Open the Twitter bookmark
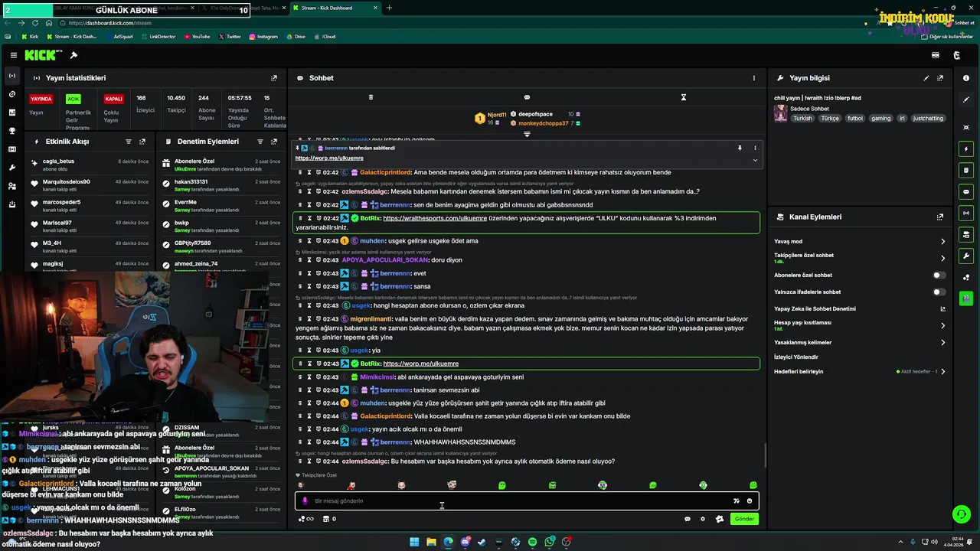Screen dimensions: 980x551 click(x=230, y=37)
